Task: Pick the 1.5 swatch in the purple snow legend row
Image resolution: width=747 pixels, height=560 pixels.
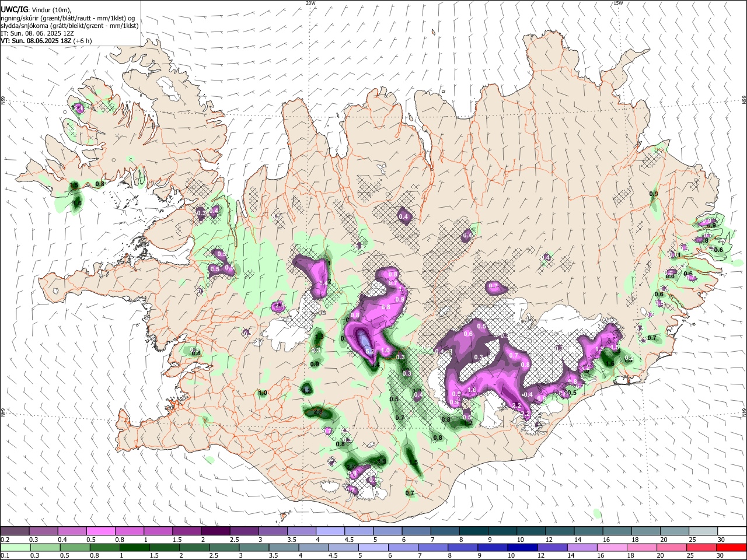Action: pyautogui.click(x=187, y=531)
